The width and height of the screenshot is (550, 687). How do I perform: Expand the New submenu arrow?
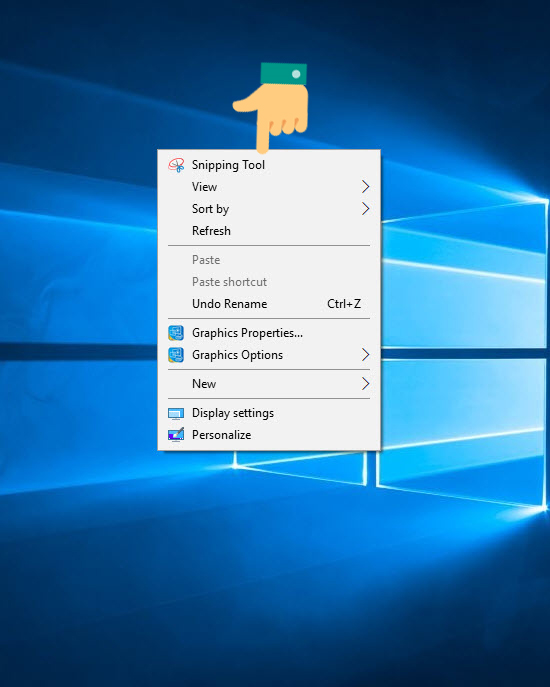[365, 384]
